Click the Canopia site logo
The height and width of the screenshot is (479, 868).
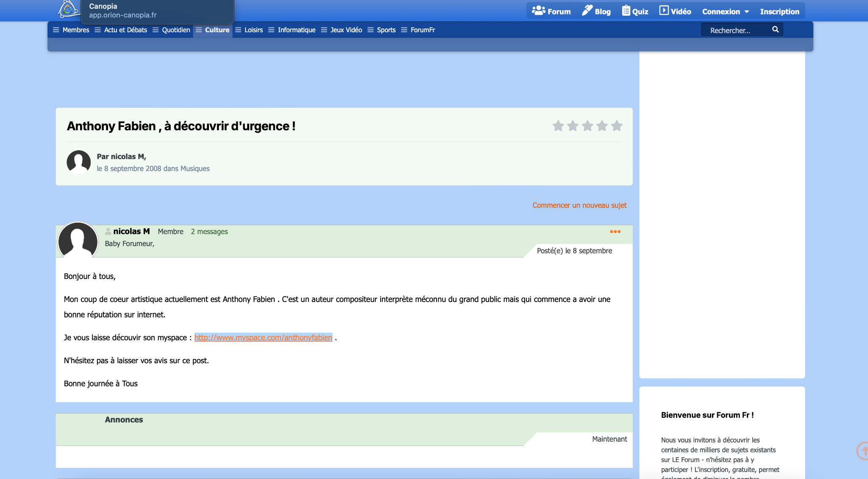coord(69,9)
